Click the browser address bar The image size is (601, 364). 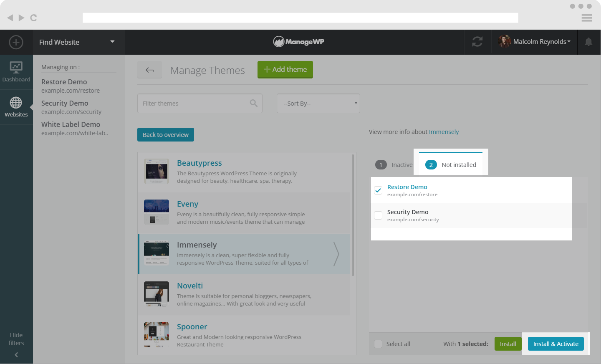point(300,18)
